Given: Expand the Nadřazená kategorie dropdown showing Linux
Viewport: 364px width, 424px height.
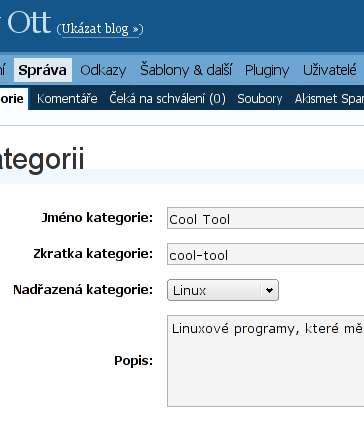Looking at the screenshot, I should (223, 290).
